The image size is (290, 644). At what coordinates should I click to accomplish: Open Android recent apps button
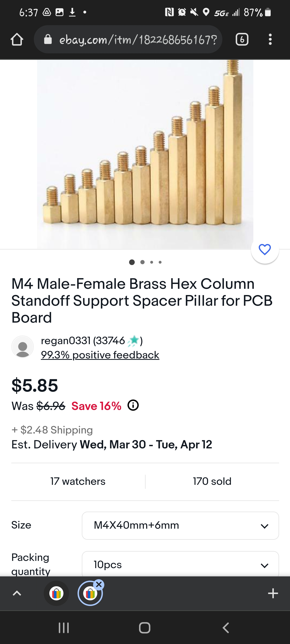[64, 628]
